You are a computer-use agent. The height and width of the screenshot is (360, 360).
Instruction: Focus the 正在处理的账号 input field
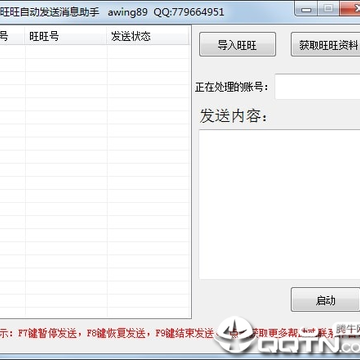pyautogui.click(x=317, y=87)
